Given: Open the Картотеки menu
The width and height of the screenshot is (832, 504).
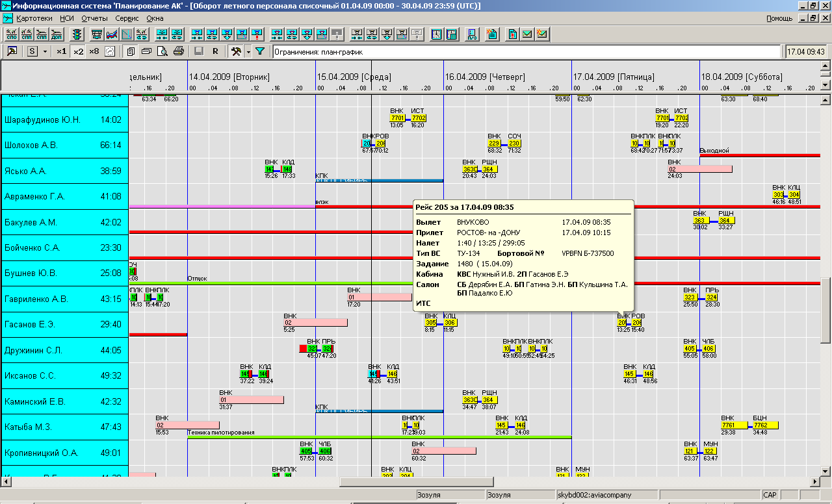Looking at the screenshot, I should click(34, 18).
